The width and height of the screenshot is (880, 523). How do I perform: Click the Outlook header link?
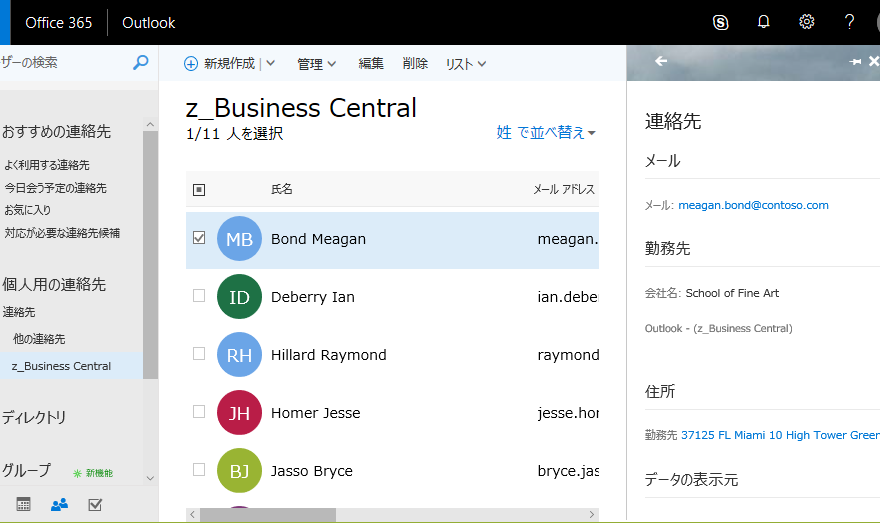coord(149,22)
